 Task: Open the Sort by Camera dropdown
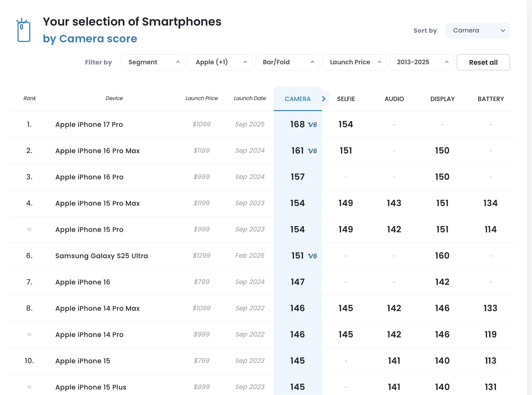[478, 31]
